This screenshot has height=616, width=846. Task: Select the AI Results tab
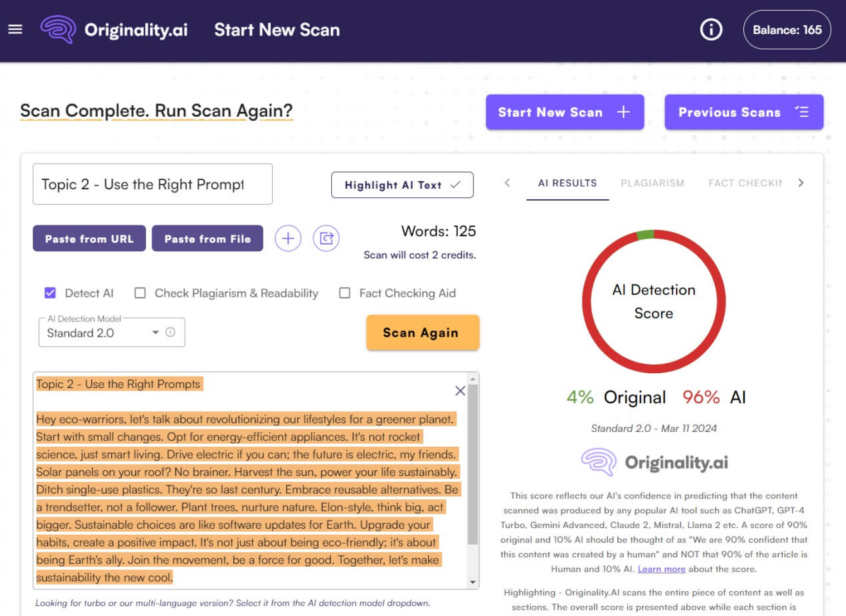[x=567, y=183]
